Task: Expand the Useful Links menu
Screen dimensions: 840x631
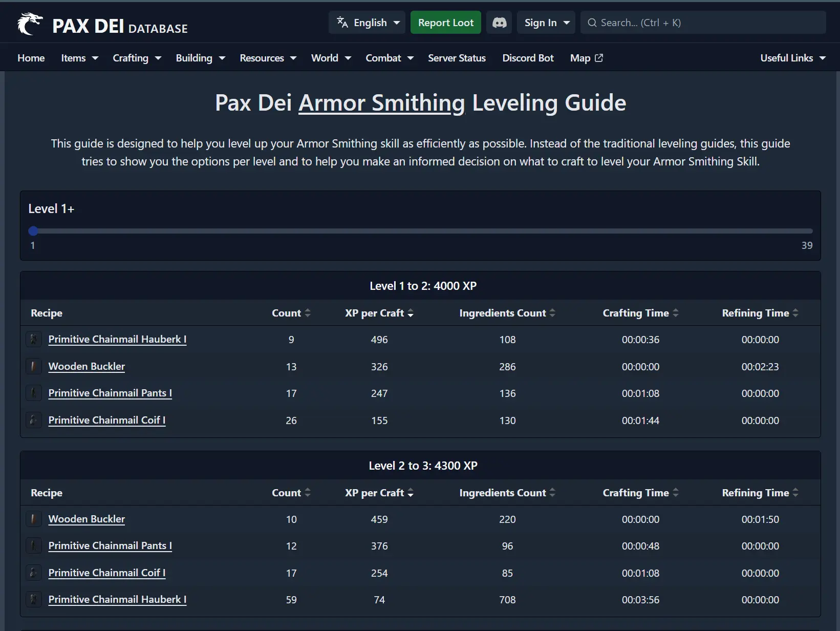Action: click(x=792, y=58)
